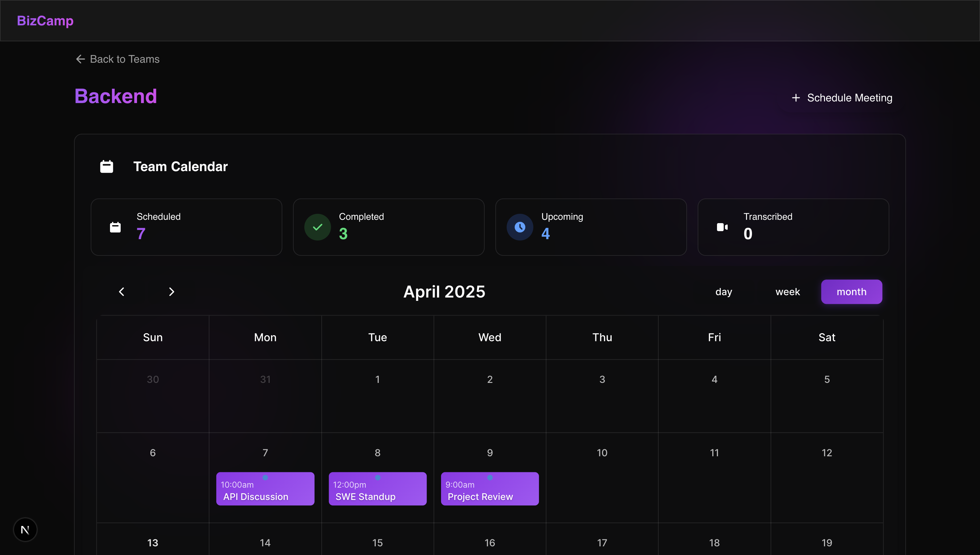Screen dimensions: 980x555
Task: Click the blue Upcoming clock icon
Action: [x=520, y=227]
